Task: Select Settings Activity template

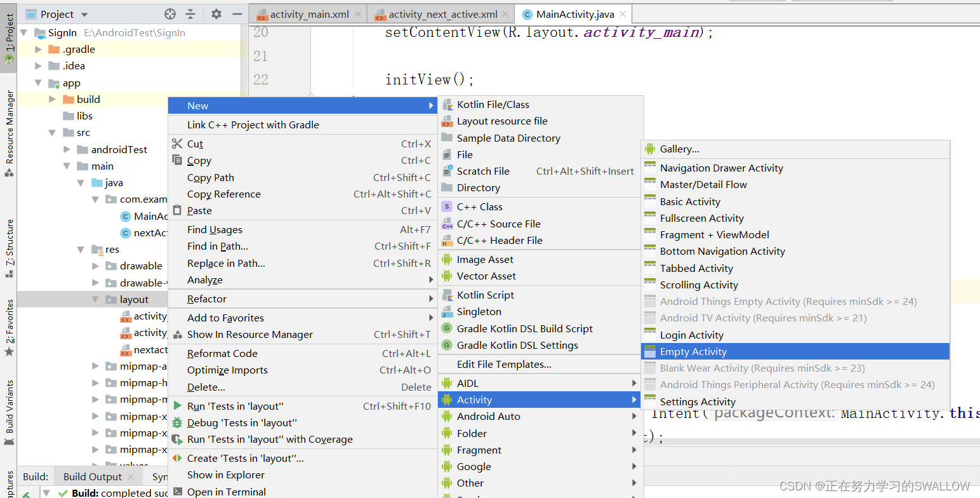Action: tap(795, 401)
